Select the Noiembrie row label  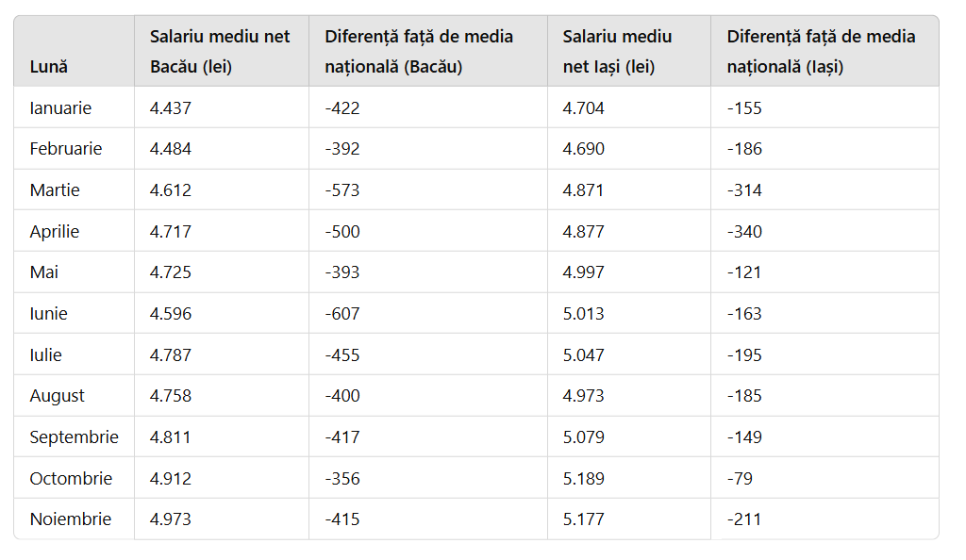[70, 519]
